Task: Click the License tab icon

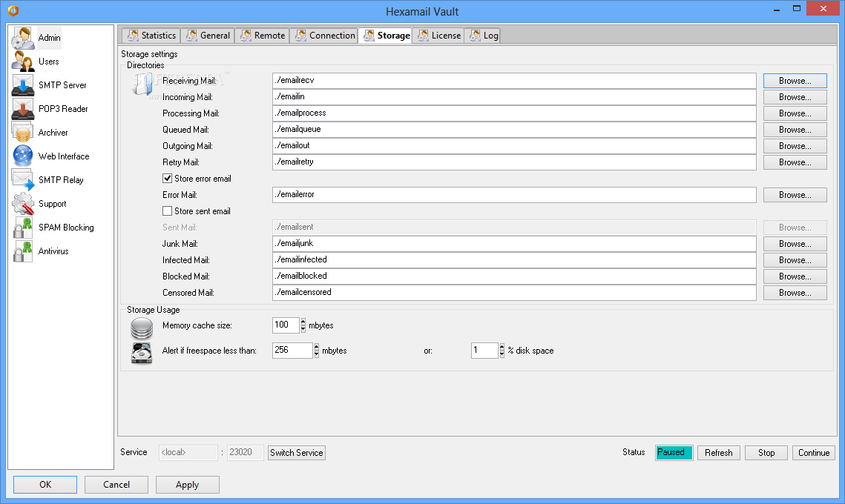Action: pyautogui.click(x=424, y=36)
